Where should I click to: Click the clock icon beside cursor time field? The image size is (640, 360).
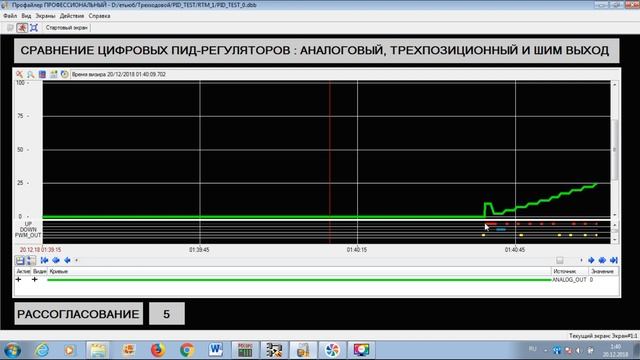click(64, 74)
